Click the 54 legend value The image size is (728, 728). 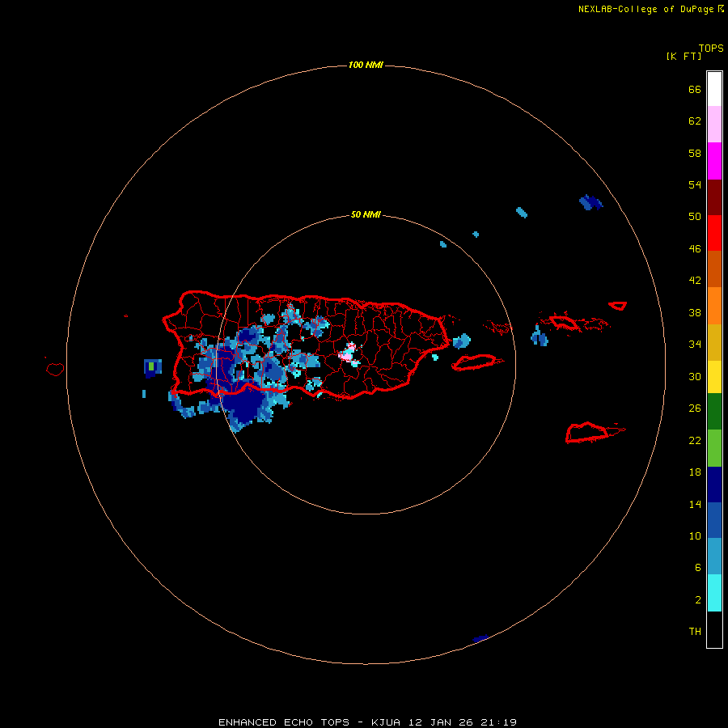[x=695, y=184]
